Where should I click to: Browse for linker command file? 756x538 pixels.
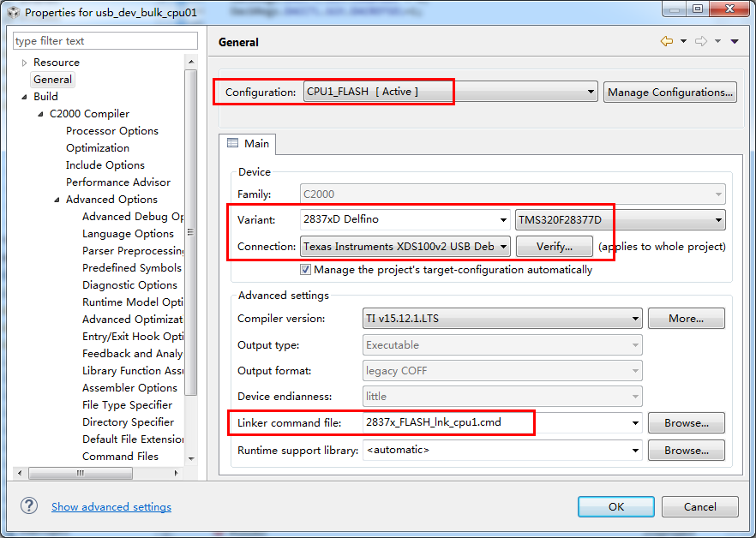click(686, 423)
